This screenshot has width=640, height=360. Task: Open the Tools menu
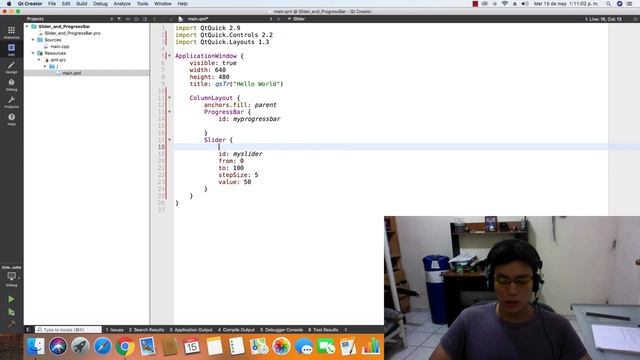point(142,4)
